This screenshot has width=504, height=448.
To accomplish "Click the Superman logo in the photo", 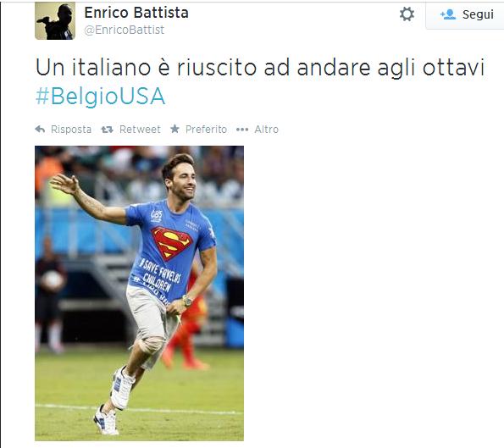I will tap(172, 243).
